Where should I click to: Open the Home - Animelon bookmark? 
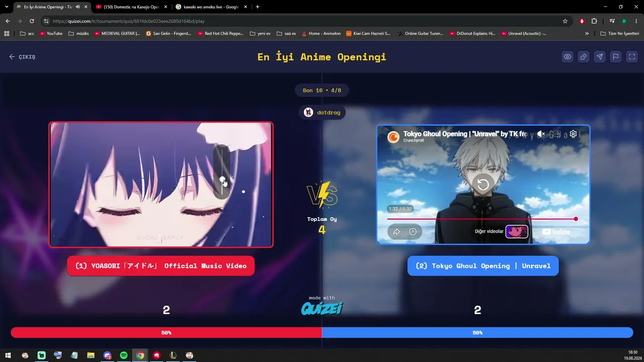(321, 34)
